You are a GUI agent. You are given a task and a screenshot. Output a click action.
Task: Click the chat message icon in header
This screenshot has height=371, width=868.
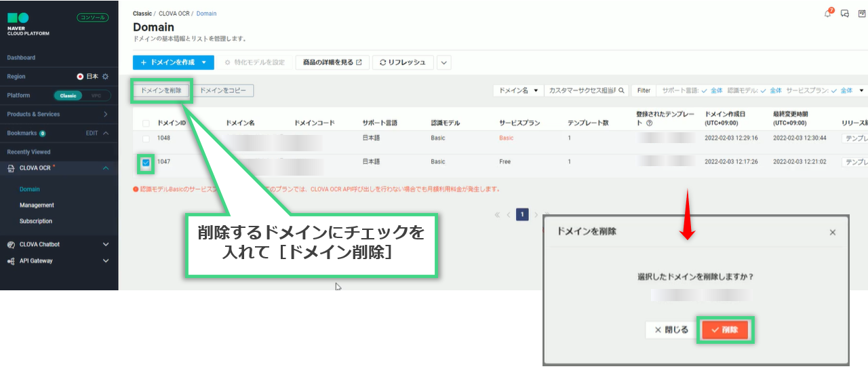pyautogui.click(x=845, y=14)
